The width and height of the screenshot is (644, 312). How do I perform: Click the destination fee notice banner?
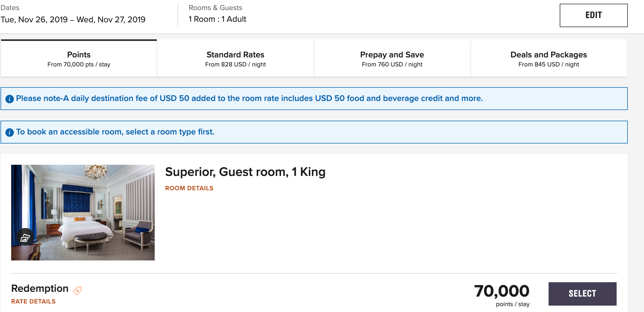pos(322,98)
